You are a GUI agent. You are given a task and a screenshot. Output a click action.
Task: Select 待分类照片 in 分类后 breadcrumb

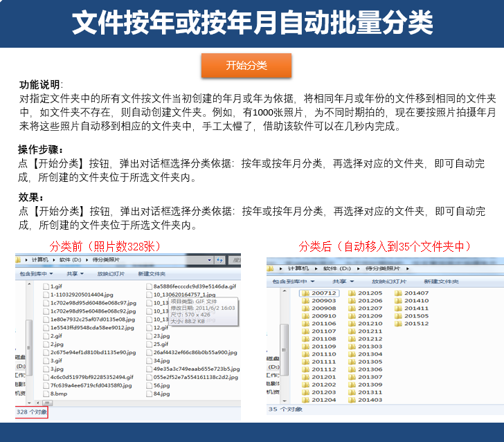coord(383,268)
